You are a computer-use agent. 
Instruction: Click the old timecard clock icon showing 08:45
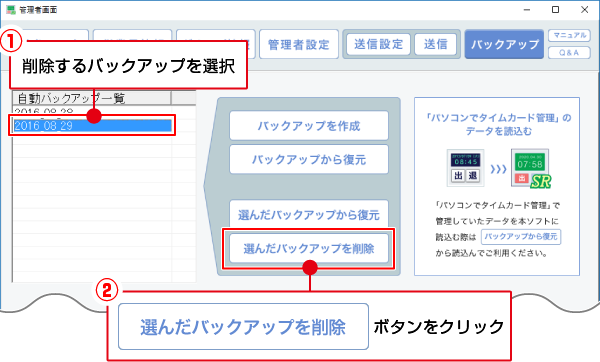(465, 168)
